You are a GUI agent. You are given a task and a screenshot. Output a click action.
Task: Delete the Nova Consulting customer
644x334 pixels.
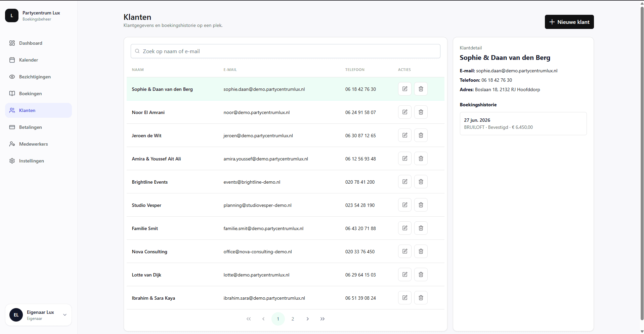point(421,251)
